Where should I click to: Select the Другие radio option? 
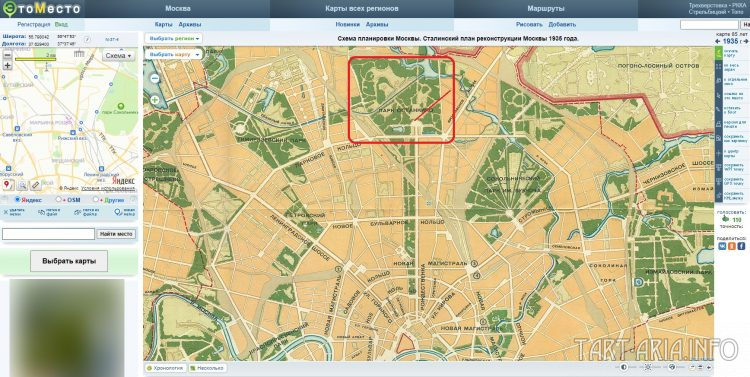pos(96,200)
